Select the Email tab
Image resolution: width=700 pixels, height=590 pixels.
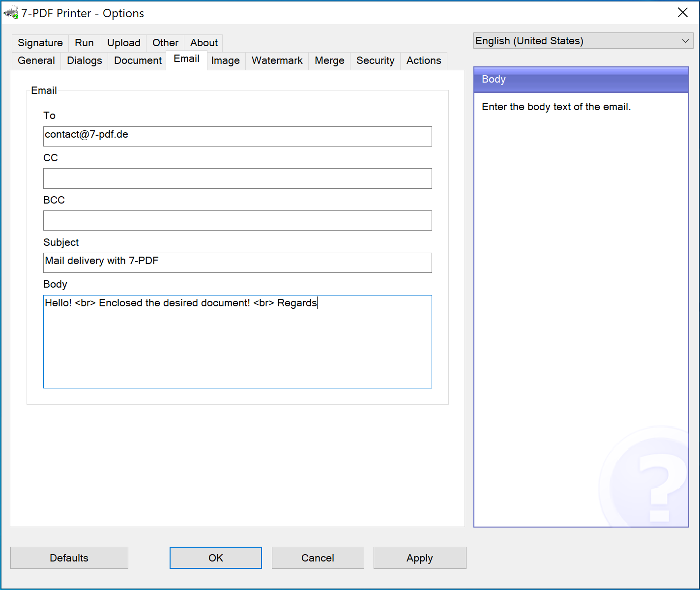tap(187, 59)
